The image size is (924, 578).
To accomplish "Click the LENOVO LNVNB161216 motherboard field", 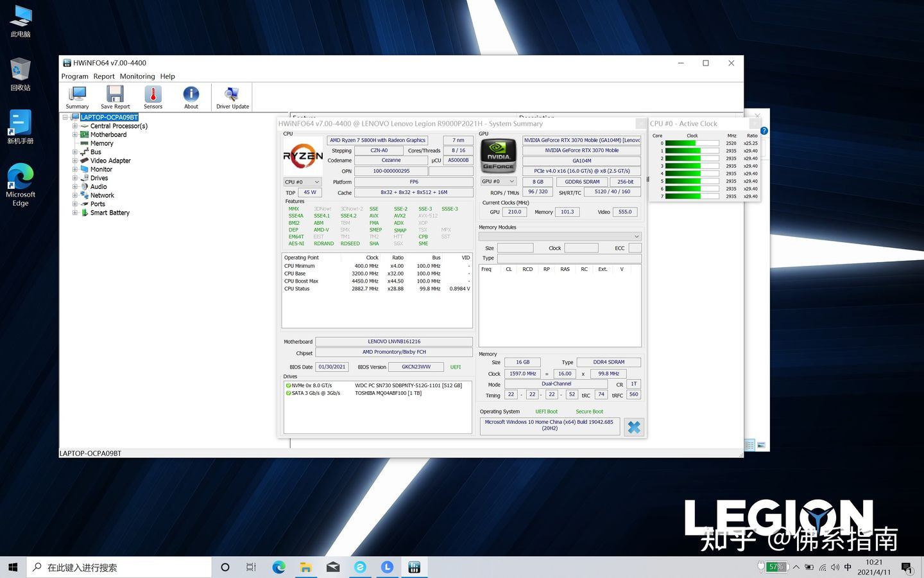I will (x=394, y=342).
